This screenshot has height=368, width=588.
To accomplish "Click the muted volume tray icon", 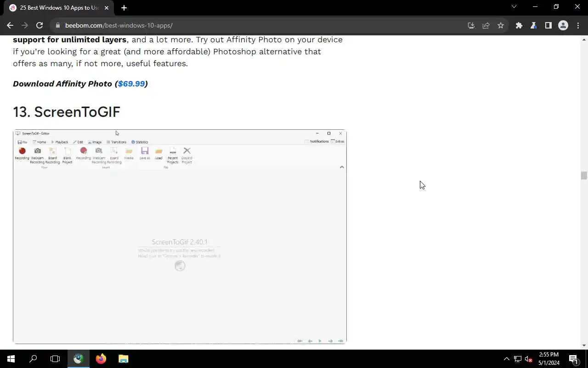I will tap(529, 359).
